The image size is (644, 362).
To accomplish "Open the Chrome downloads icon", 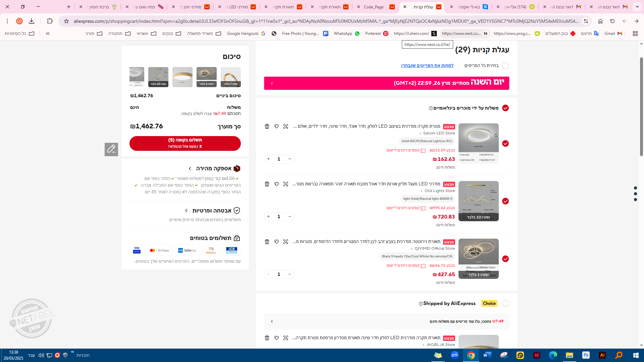I will click(x=32, y=21).
